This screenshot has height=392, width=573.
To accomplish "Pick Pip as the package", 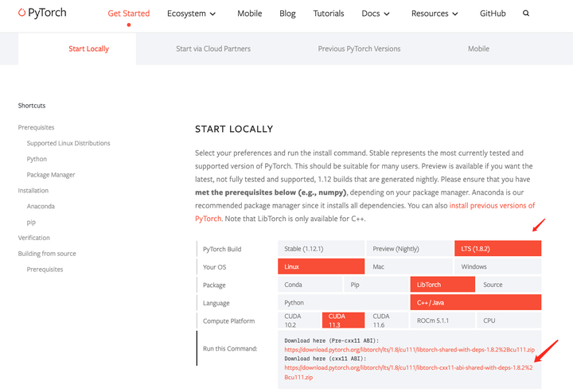I will pyautogui.click(x=375, y=285).
